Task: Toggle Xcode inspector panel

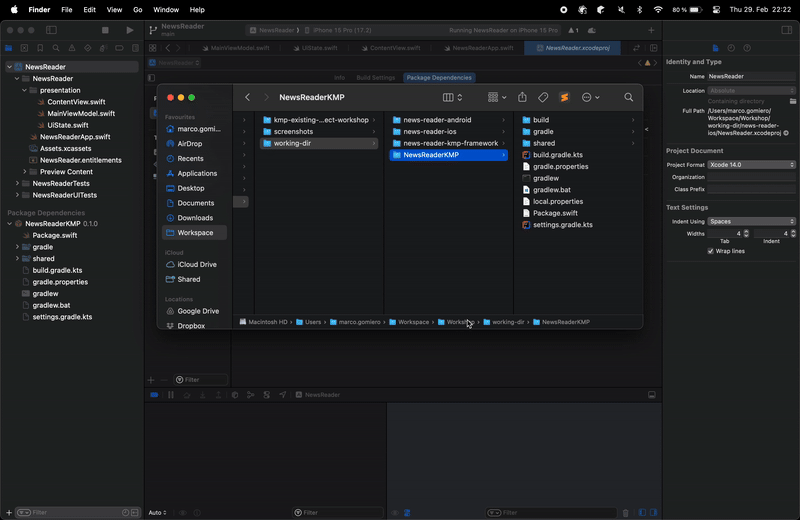Action: click(787, 30)
